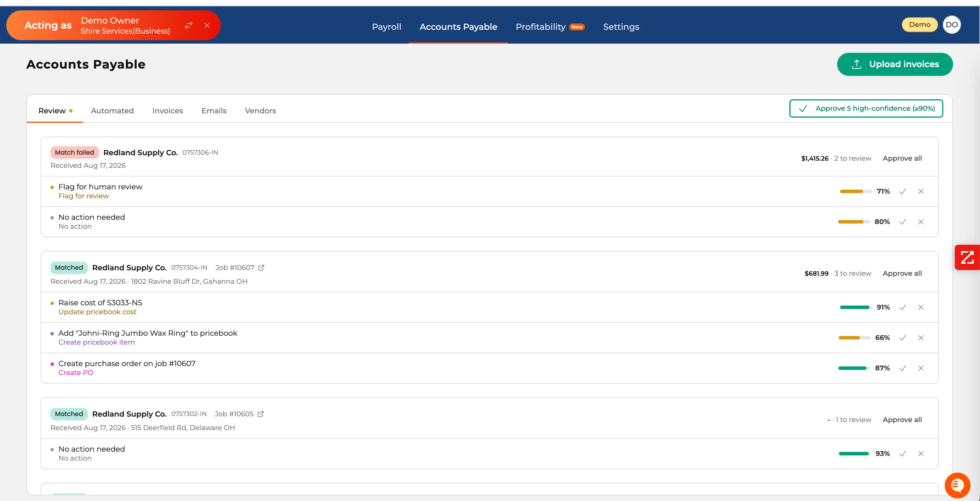Approve the 93% No action needed item

(x=902, y=454)
